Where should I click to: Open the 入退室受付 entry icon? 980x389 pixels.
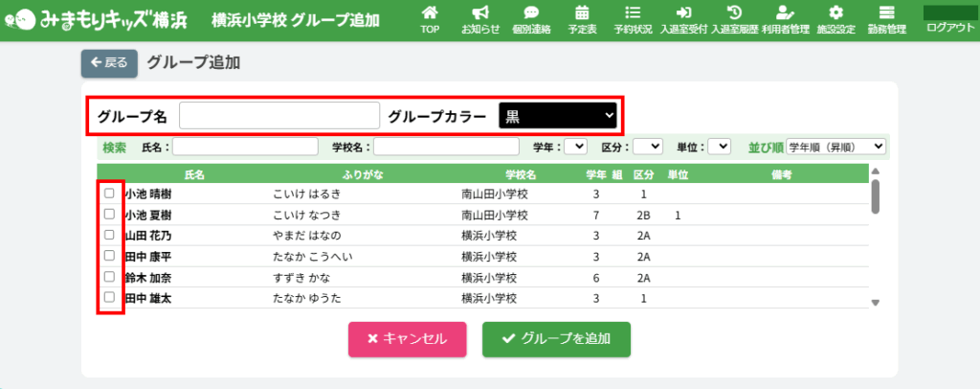(683, 13)
